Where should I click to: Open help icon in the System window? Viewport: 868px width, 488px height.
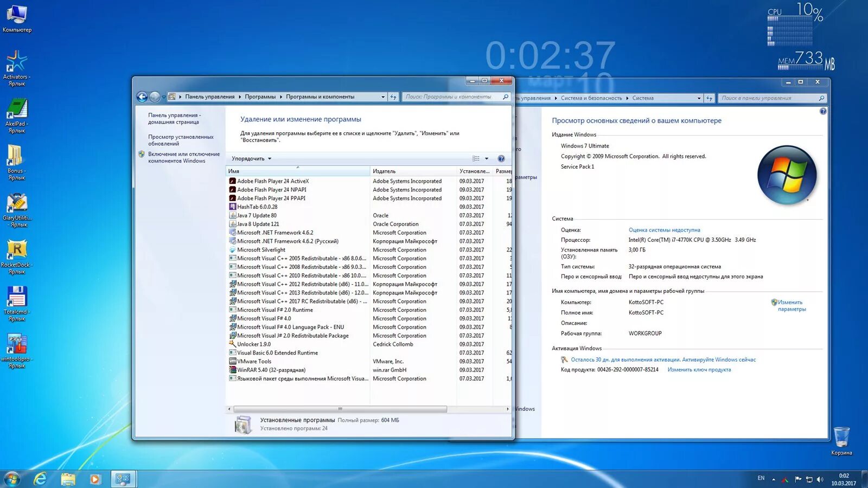pos(823,111)
